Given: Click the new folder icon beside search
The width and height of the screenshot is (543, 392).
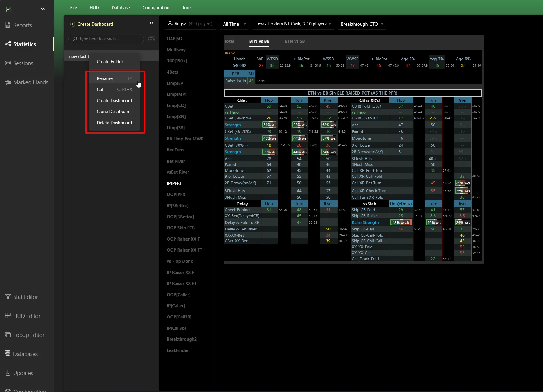Looking at the screenshot, I should (151, 39).
